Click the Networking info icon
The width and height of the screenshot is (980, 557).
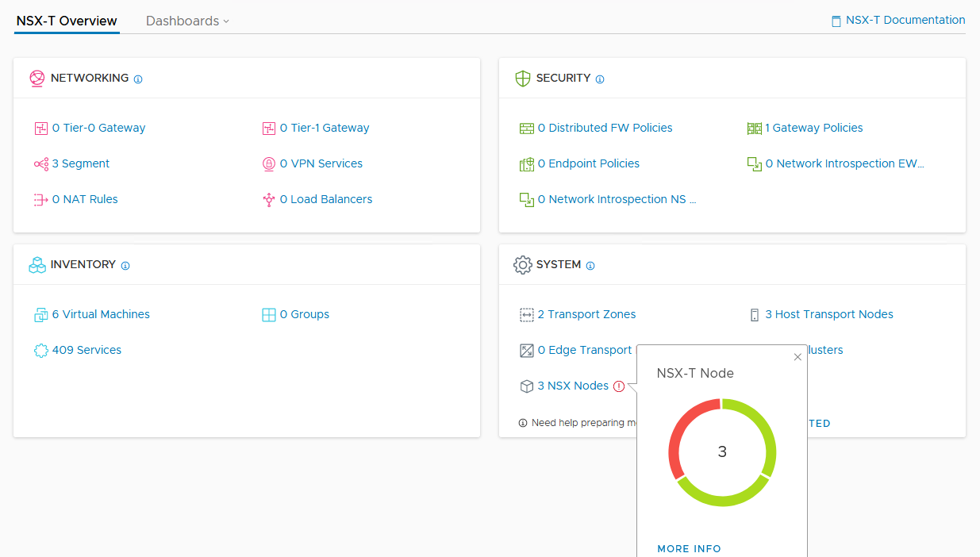(138, 79)
